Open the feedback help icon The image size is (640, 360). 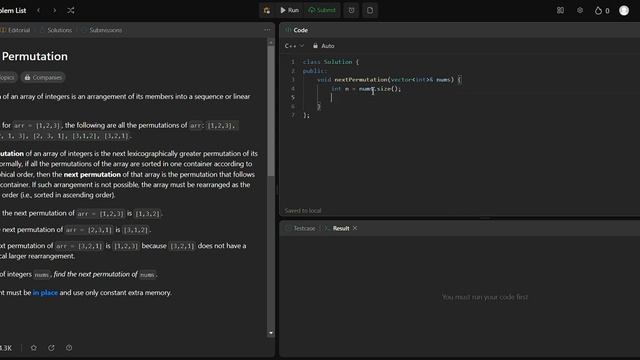click(69, 348)
